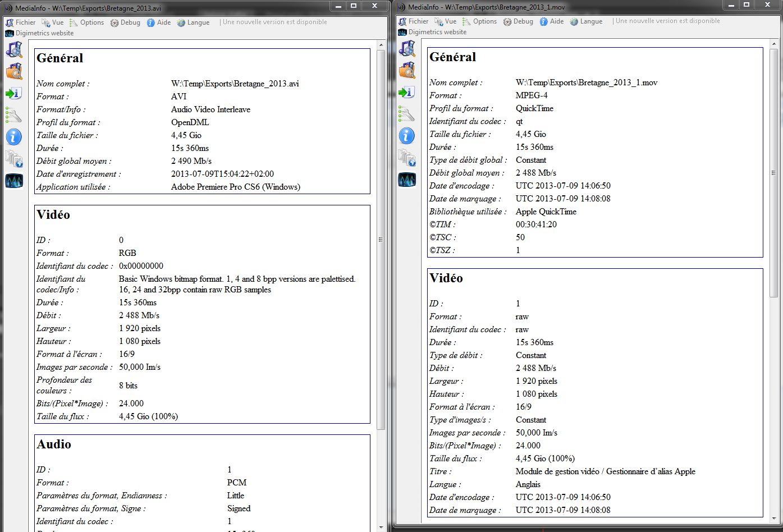
Task: Click 'Vidéo' section heading in left window
Action: [x=53, y=215]
